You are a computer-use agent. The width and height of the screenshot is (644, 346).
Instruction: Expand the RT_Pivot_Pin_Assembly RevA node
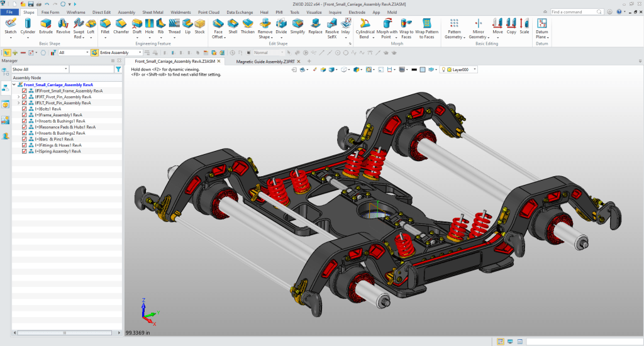point(18,97)
